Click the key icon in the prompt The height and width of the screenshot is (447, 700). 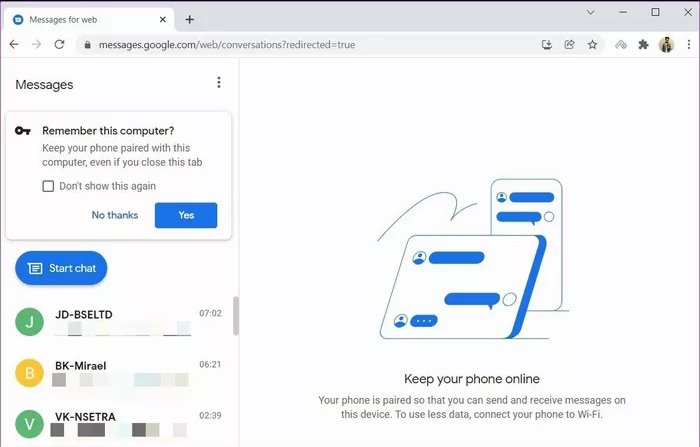pos(23,130)
